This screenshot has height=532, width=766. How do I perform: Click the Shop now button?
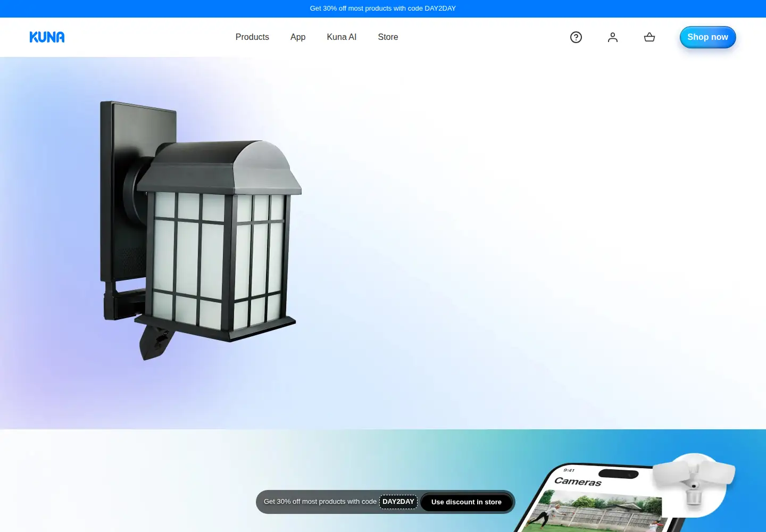[707, 37]
